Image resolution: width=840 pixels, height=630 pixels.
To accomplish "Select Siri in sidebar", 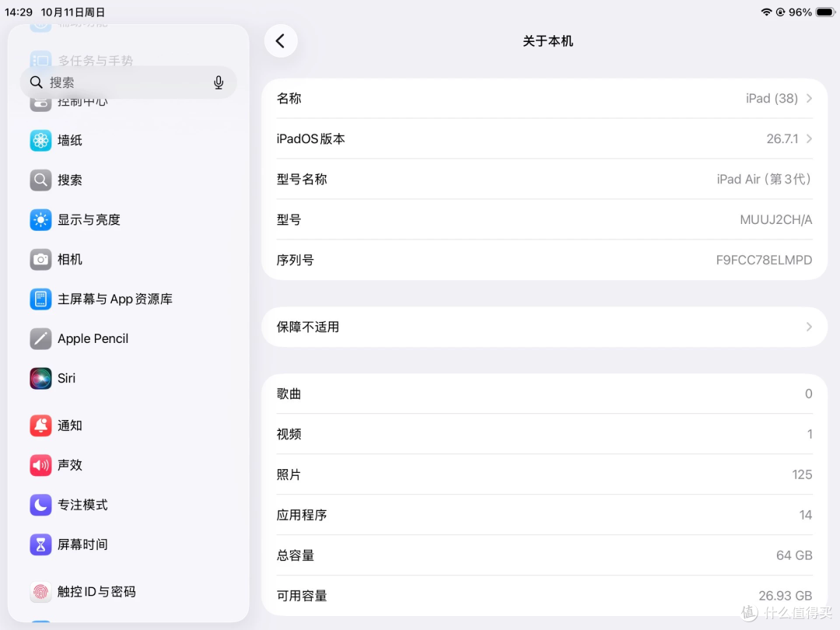I will pos(128,378).
